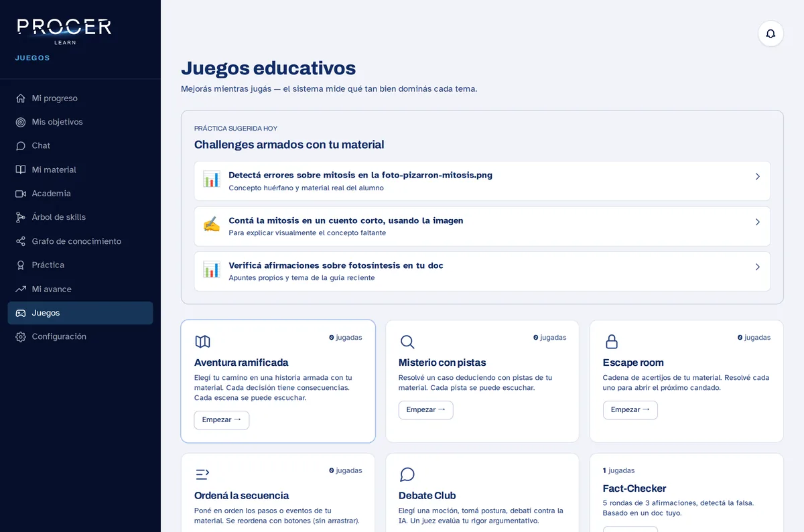804x532 pixels.
Task: Click the JUEGOS section label in the sidebar
Action: [33, 58]
